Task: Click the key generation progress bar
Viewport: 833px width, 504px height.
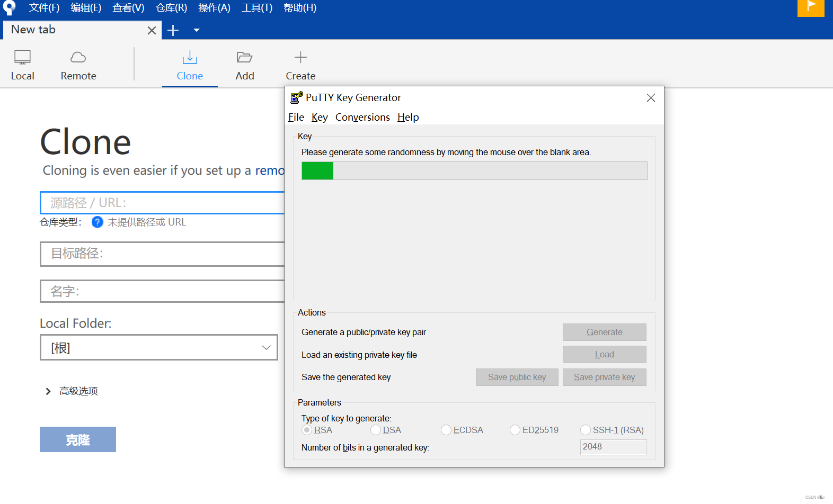Action: pyautogui.click(x=474, y=170)
